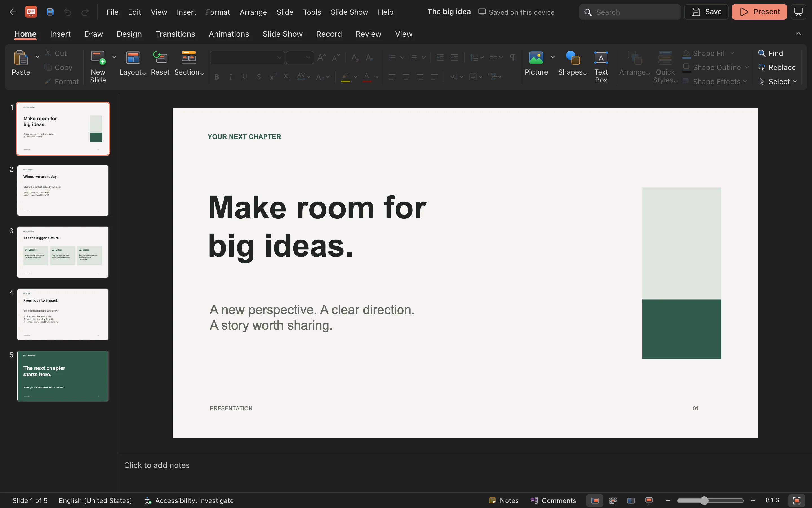
Task: Click Decrease Font Size icon
Action: (336, 58)
